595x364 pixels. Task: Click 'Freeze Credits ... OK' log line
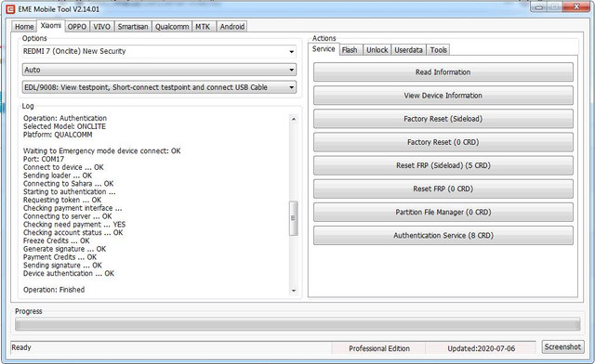[x=56, y=240]
